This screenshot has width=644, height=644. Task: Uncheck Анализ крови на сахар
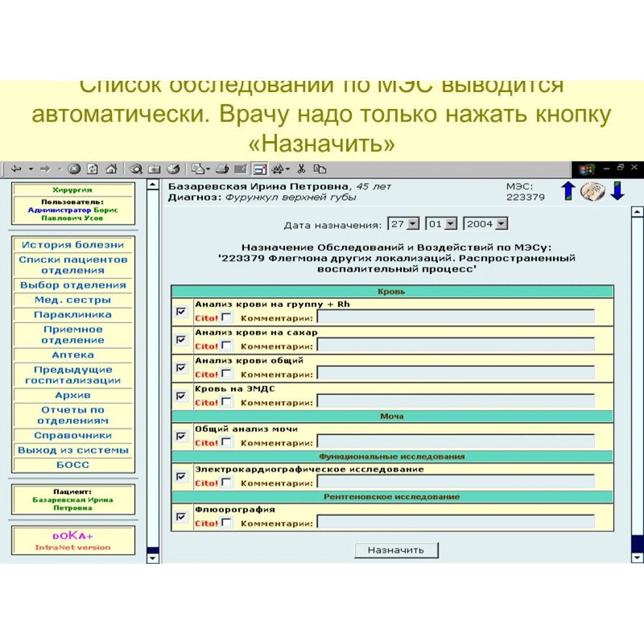tap(181, 340)
